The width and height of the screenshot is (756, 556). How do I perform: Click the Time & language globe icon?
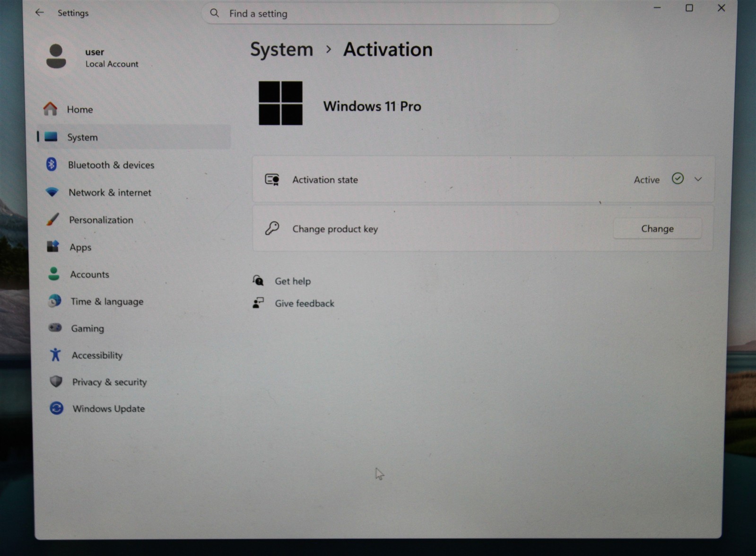pyautogui.click(x=55, y=301)
